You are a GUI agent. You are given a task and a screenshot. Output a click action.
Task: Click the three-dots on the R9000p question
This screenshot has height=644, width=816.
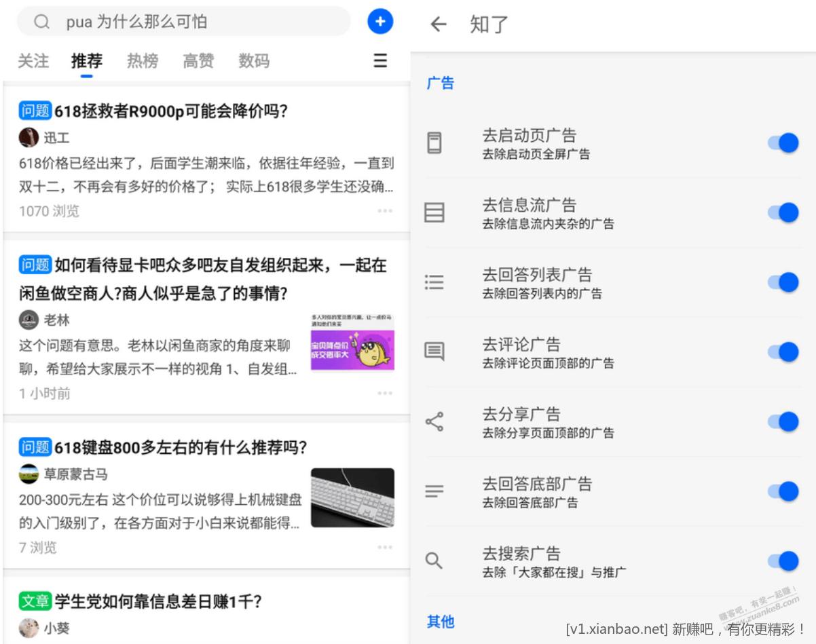click(x=385, y=211)
